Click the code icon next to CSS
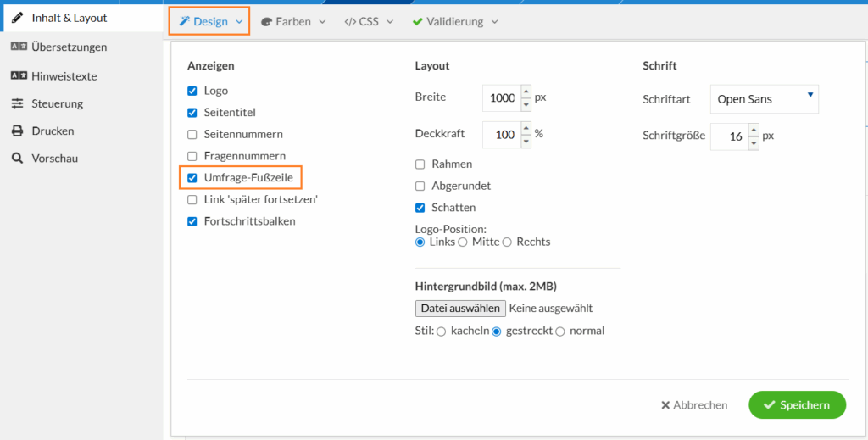 (x=349, y=22)
